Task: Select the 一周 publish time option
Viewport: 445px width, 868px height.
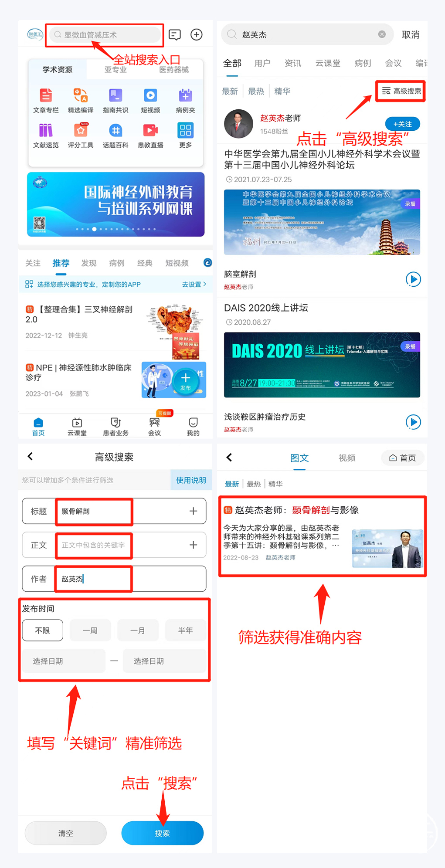Action: click(x=90, y=631)
